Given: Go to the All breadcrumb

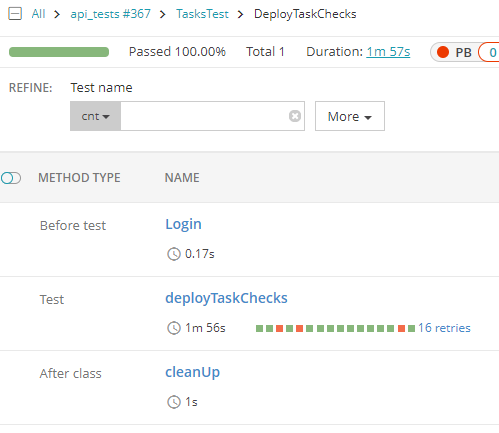Looking at the screenshot, I should coord(38,14).
